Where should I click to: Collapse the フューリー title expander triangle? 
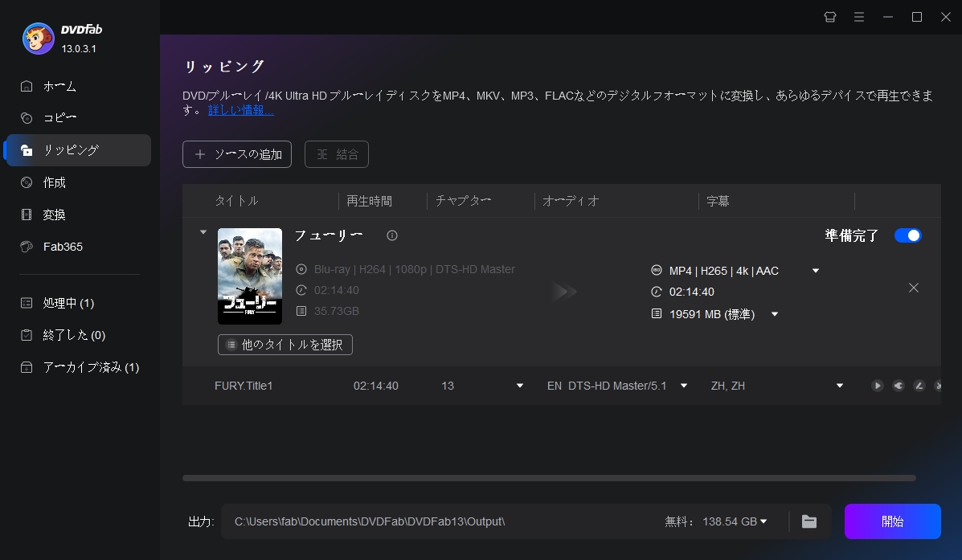[203, 232]
